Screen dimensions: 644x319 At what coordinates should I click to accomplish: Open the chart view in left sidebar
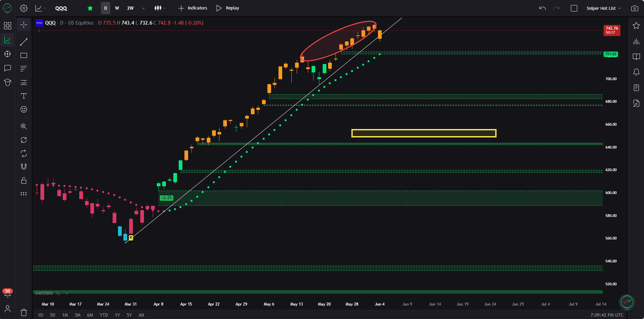pos(8,40)
